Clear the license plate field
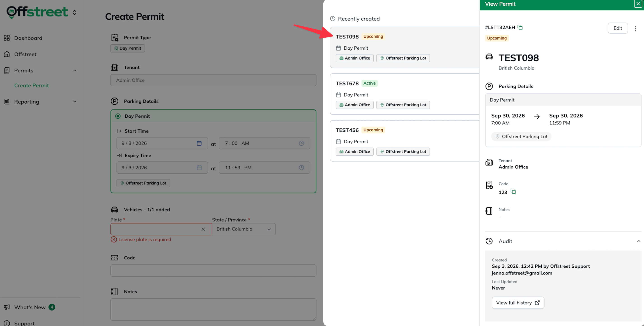The image size is (644, 326). click(203, 229)
